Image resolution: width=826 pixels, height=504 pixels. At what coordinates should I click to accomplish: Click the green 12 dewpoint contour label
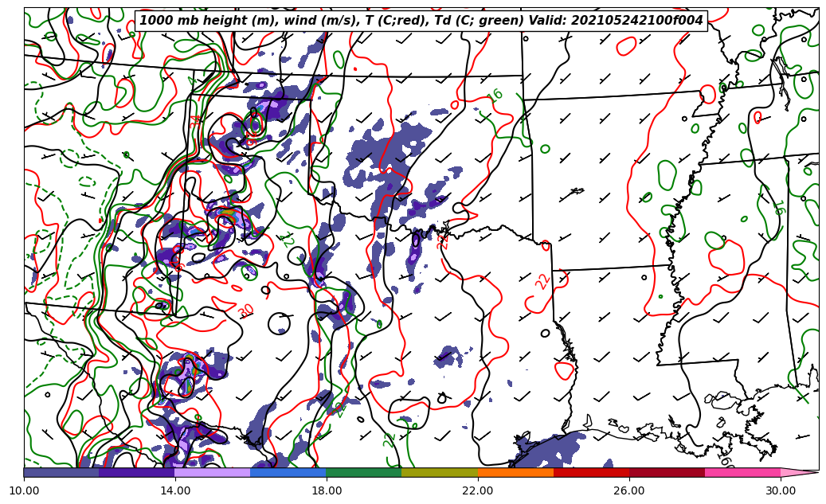click(x=287, y=240)
